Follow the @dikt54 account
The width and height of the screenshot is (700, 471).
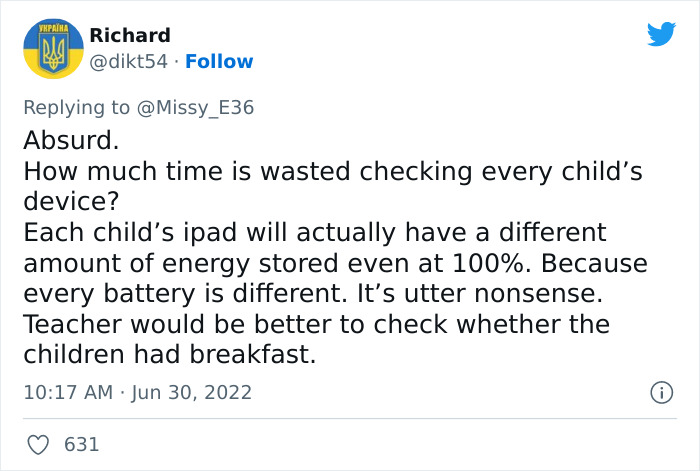218,61
